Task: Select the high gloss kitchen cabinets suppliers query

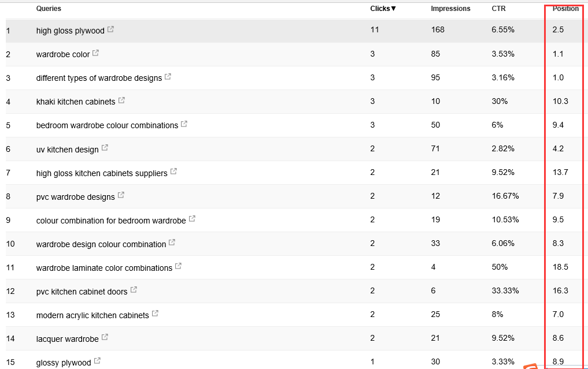Action: point(102,173)
